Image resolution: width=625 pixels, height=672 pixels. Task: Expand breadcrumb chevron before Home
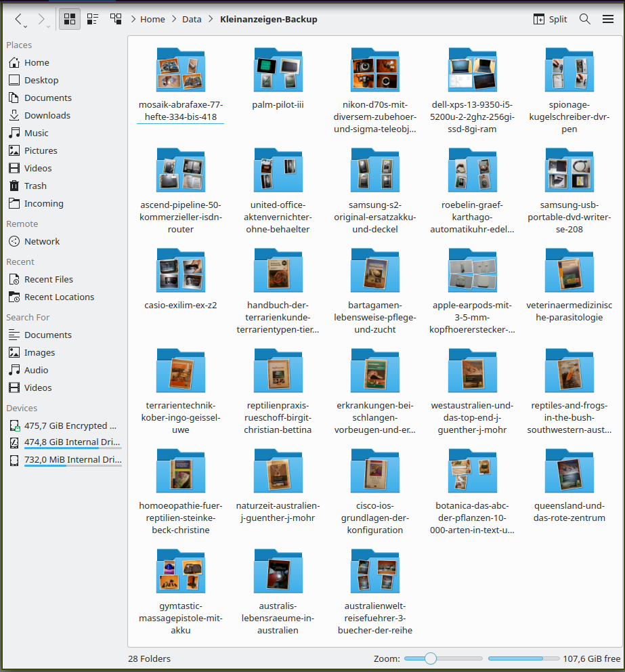pyautogui.click(x=132, y=19)
